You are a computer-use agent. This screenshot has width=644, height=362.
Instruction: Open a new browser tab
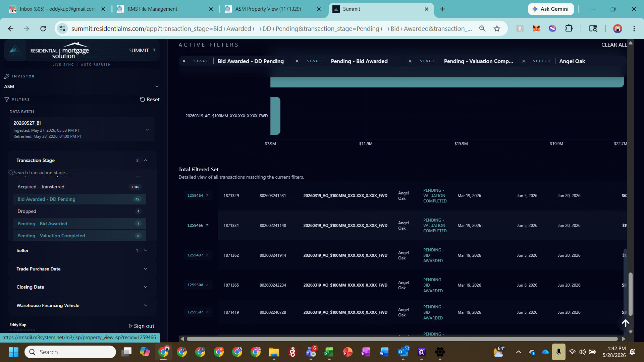point(443,9)
